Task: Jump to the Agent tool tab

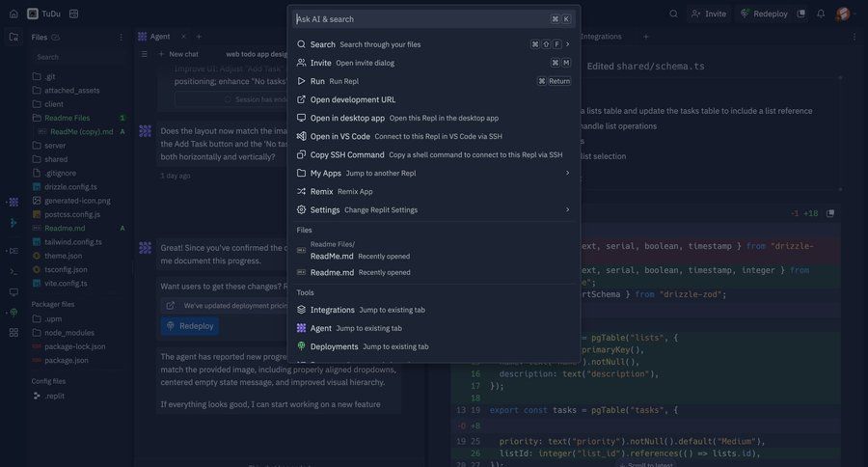Action: point(434,328)
